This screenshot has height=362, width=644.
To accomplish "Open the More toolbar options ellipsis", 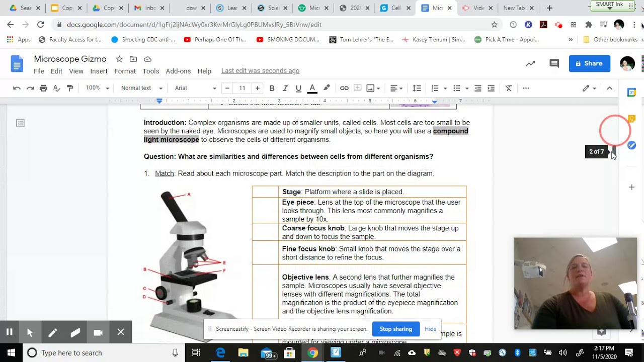I will pyautogui.click(x=526, y=88).
